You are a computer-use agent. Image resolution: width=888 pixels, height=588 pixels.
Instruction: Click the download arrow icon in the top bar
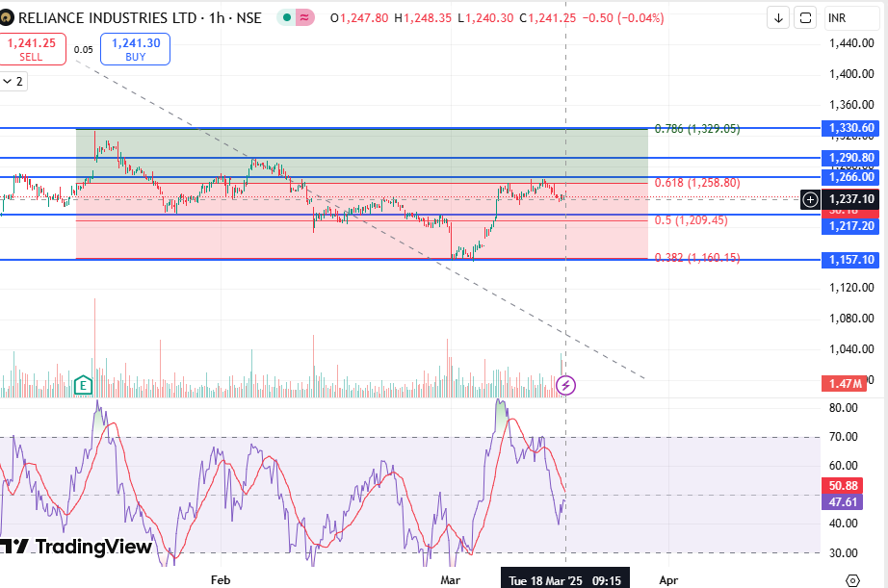(778, 18)
